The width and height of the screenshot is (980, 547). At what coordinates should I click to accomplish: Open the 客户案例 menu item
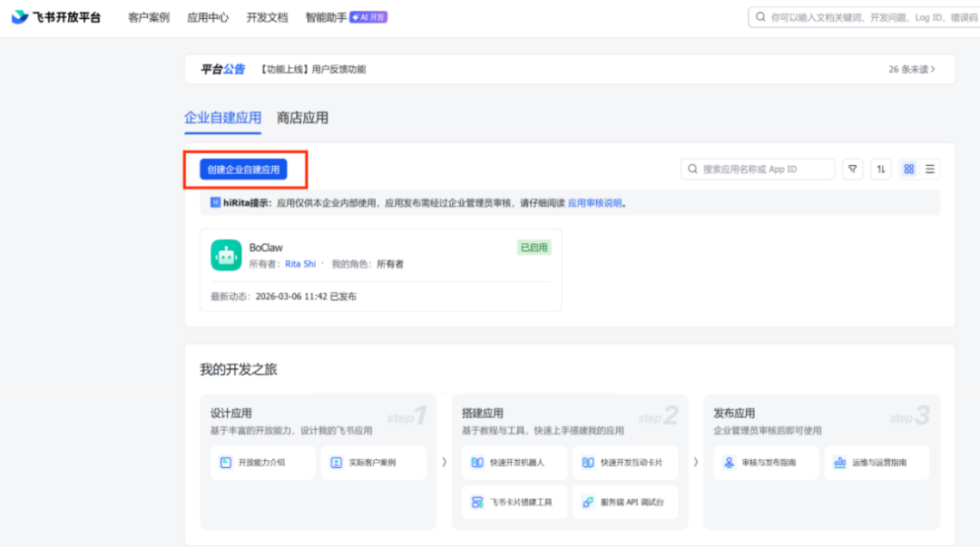point(149,17)
